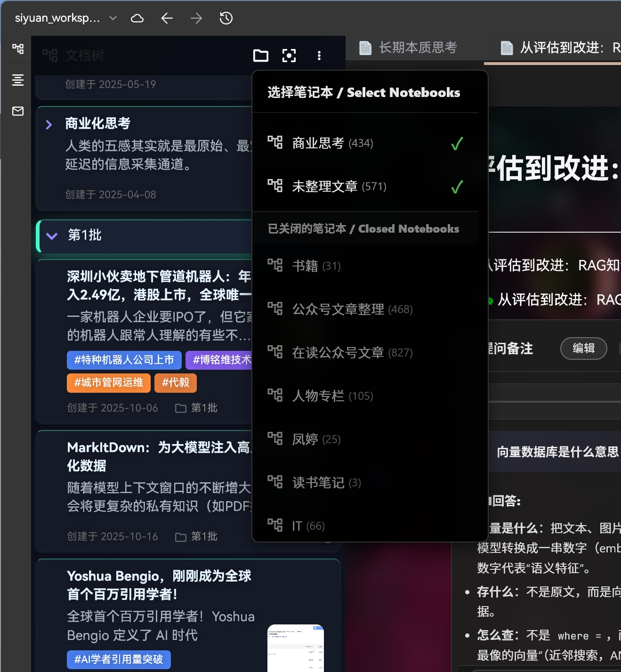Navigate back with the left arrow icon
Image resolution: width=621 pixels, height=672 pixels.
(x=167, y=18)
